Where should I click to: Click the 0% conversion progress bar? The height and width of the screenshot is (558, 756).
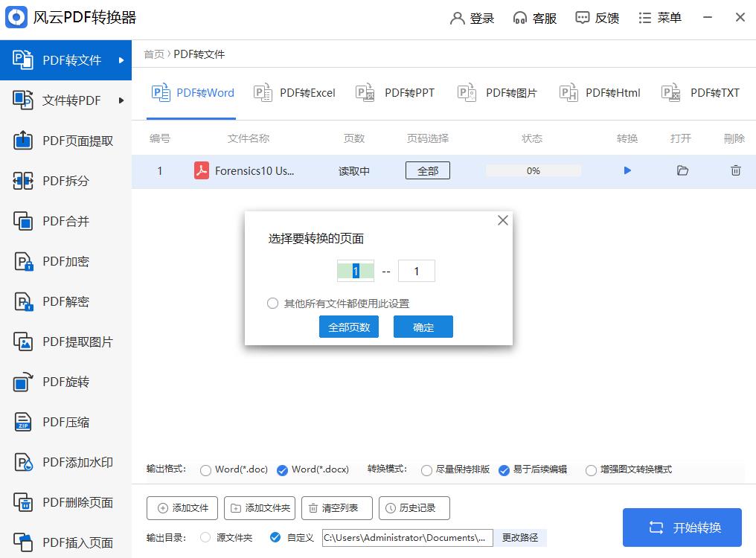pos(533,170)
